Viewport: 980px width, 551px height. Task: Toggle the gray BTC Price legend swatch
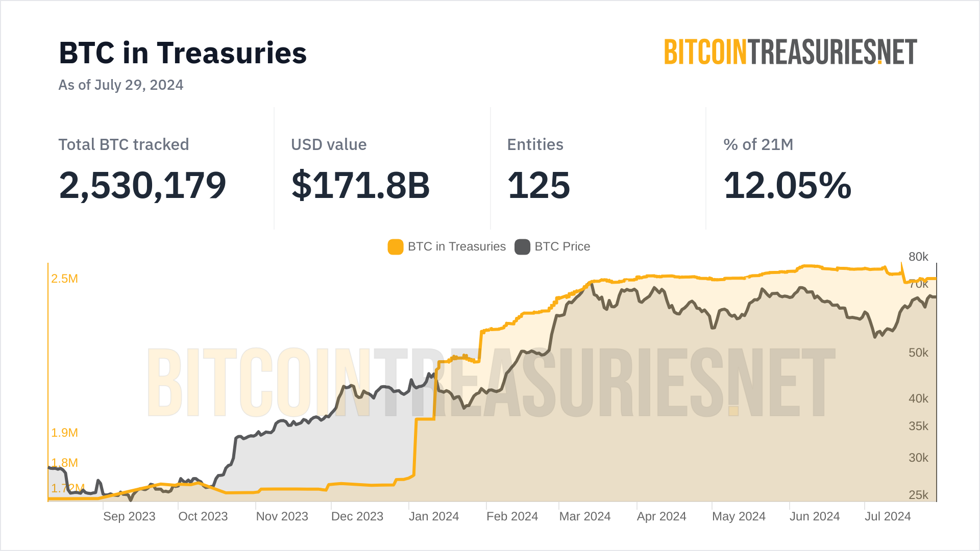522,247
